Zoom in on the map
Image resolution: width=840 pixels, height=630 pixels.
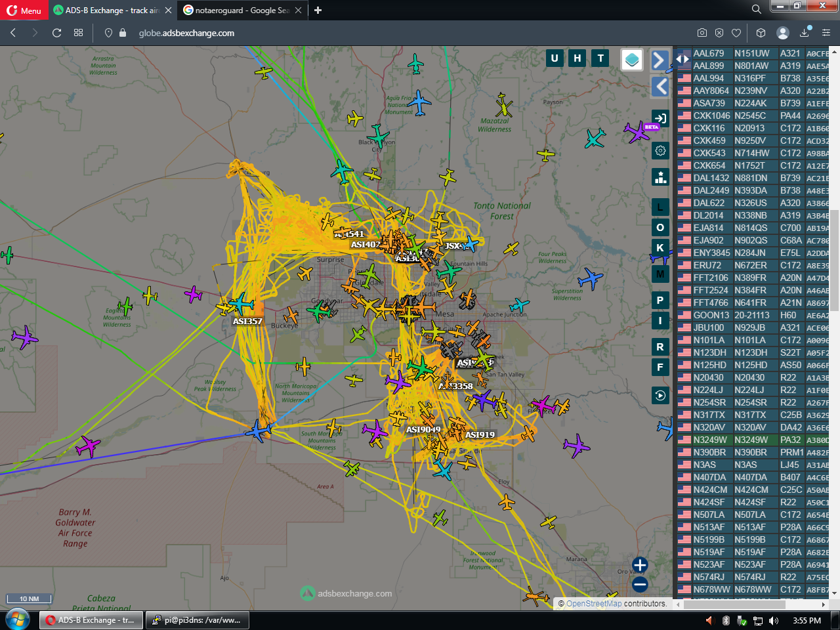(640, 565)
